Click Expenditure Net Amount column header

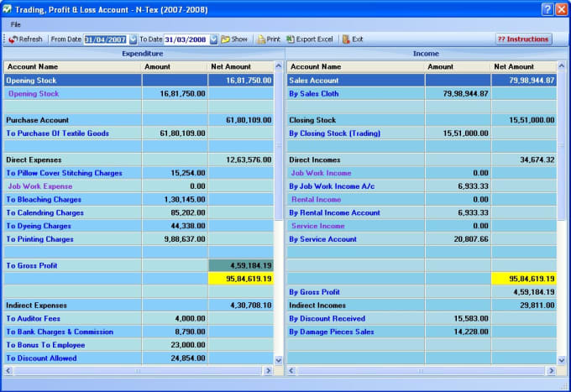[x=241, y=66]
